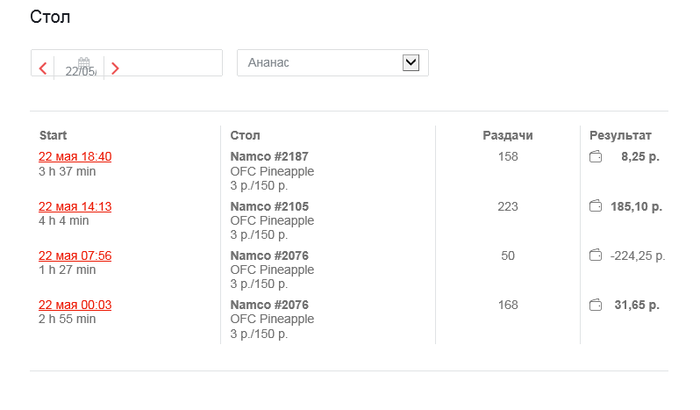Click the wallet icon beside 8,25 р.
Image resolution: width=700 pixels, height=410 pixels.
(x=595, y=157)
